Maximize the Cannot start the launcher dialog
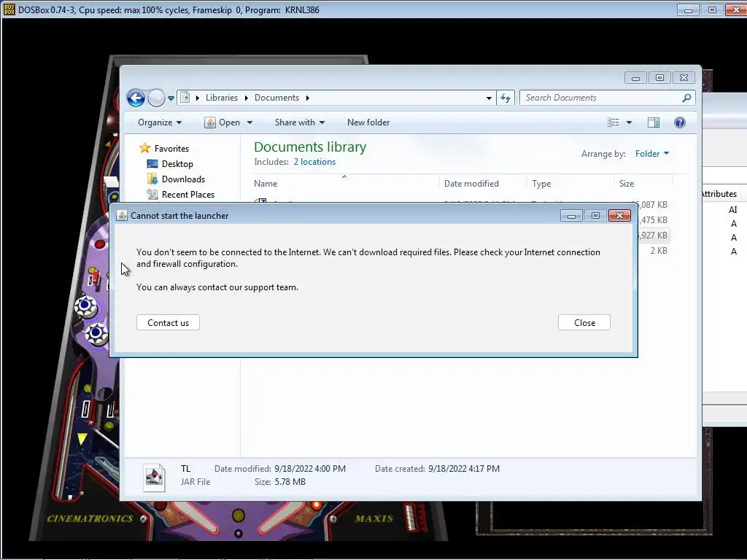 point(595,216)
